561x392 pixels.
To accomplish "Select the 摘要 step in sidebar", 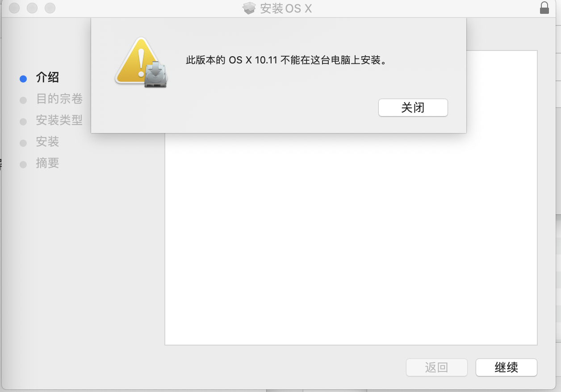I will [47, 163].
